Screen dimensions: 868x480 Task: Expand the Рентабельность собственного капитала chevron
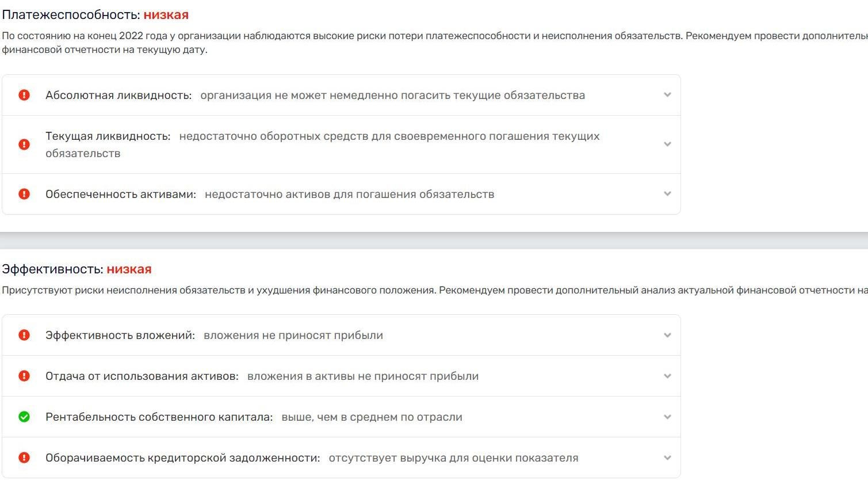[667, 417]
